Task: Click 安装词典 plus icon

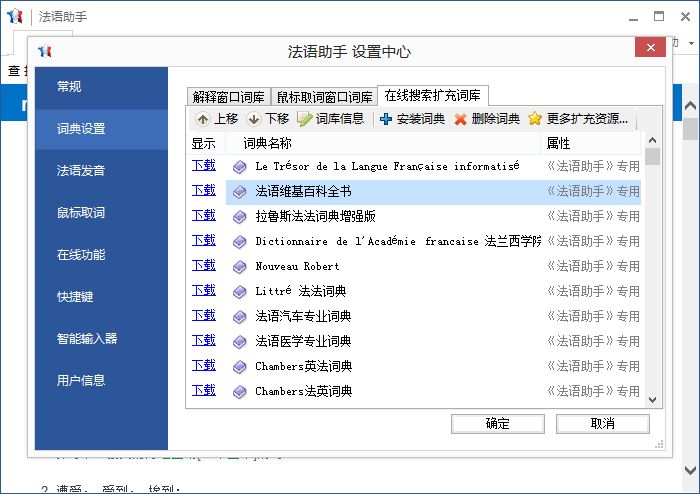Action: (x=386, y=119)
